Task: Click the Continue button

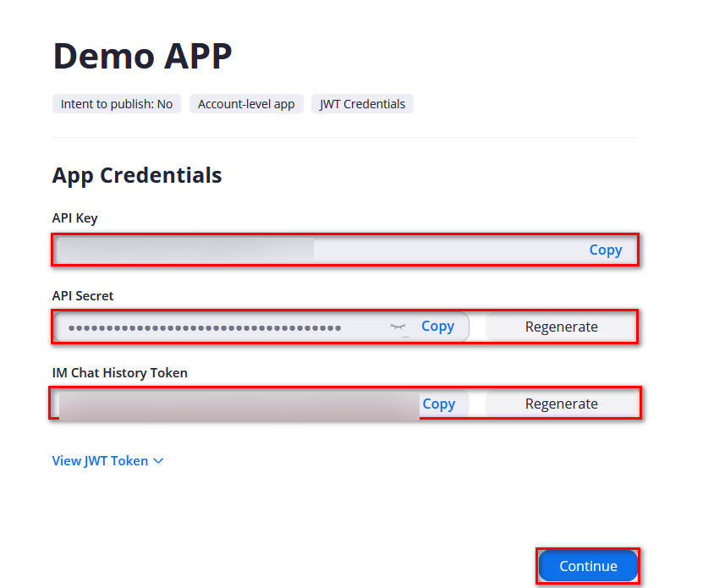Action: point(588,566)
